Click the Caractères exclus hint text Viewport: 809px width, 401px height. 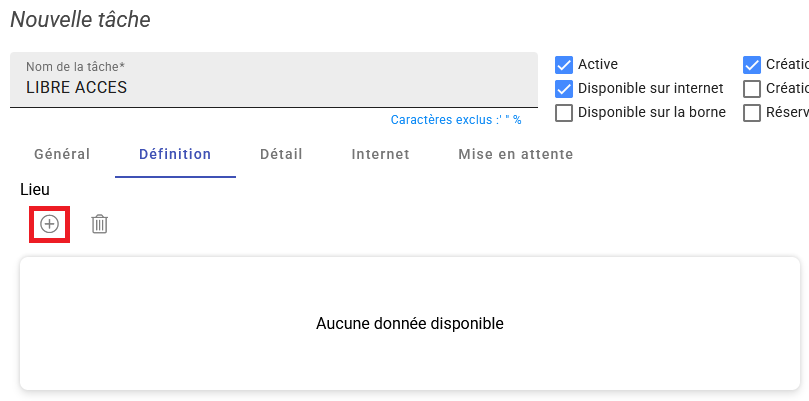click(x=455, y=120)
